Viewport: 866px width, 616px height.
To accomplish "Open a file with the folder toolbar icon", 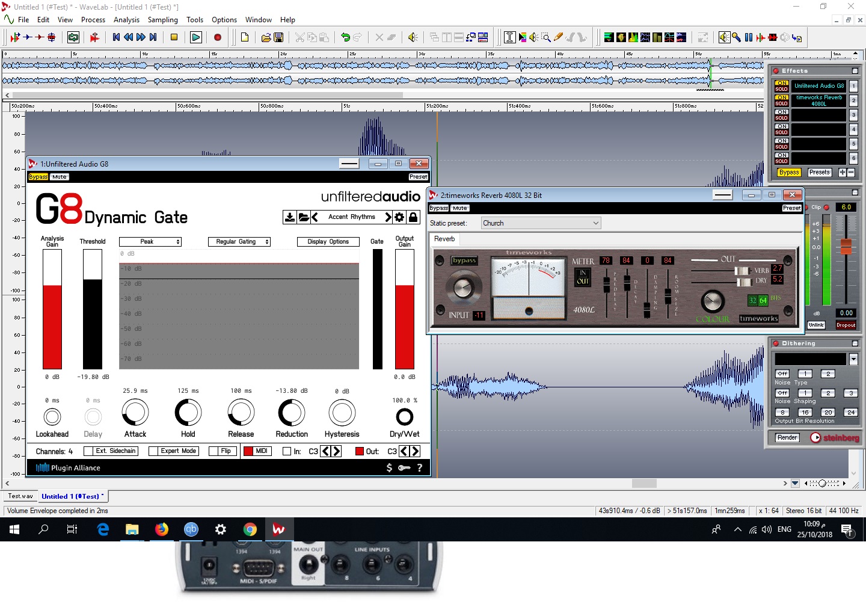I will click(266, 37).
